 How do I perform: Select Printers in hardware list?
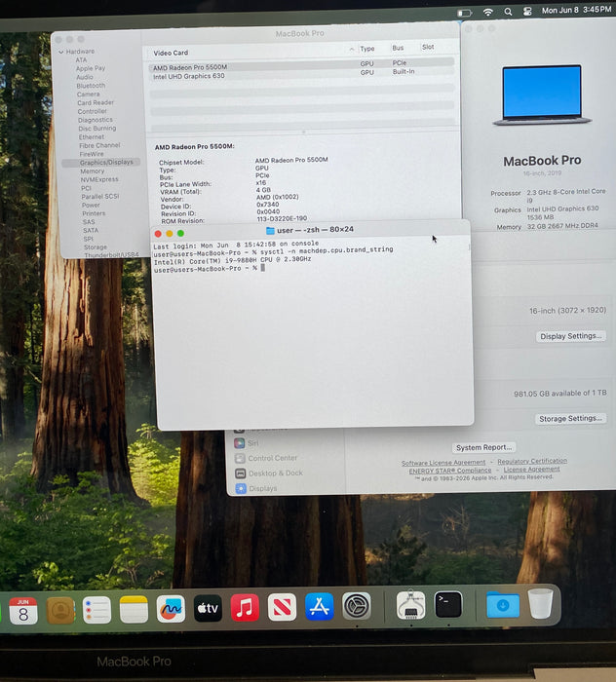94,213
